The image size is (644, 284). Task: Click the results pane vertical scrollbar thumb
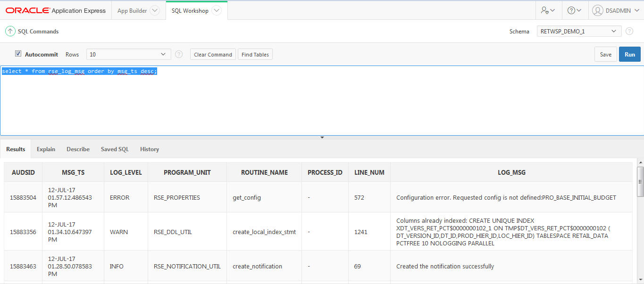click(640, 181)
